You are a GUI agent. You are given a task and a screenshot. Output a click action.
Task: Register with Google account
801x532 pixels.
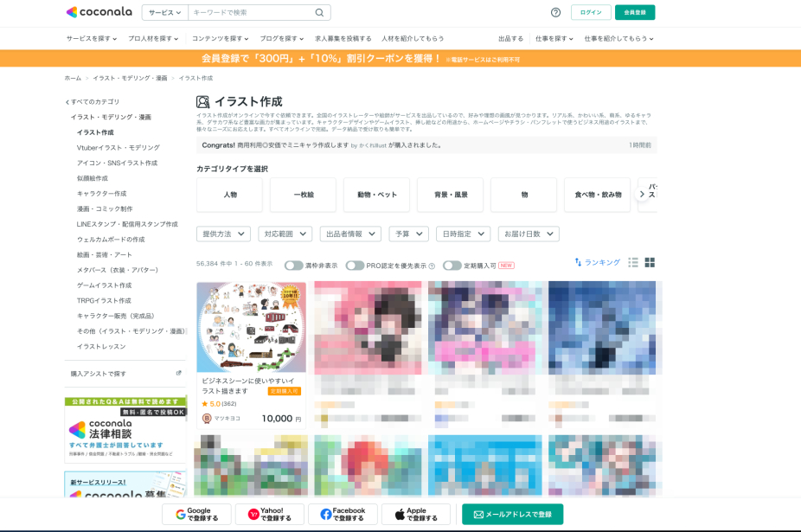196,515
